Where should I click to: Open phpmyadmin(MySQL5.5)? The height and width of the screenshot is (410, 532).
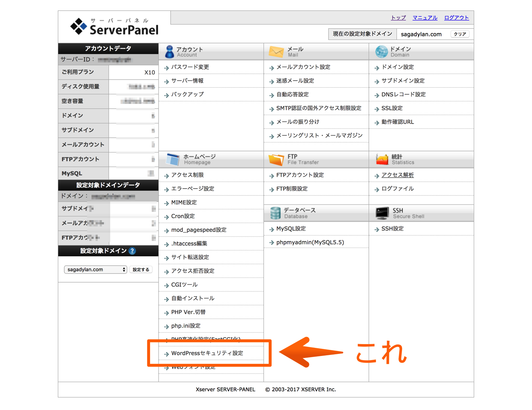[x=310, y=242]
